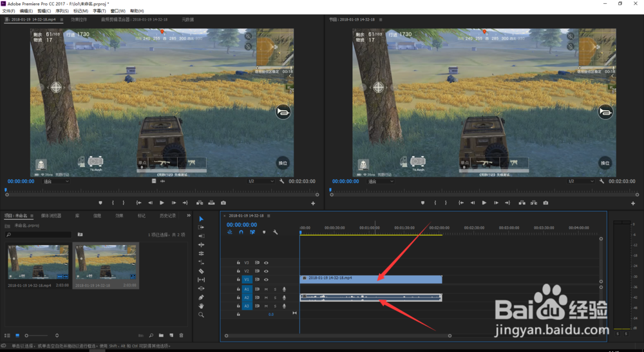Viewport: 644px width, 352px height.
Task: Click the timeline wrench display settings
Action: pyautogui.click(x=275, y=232)
